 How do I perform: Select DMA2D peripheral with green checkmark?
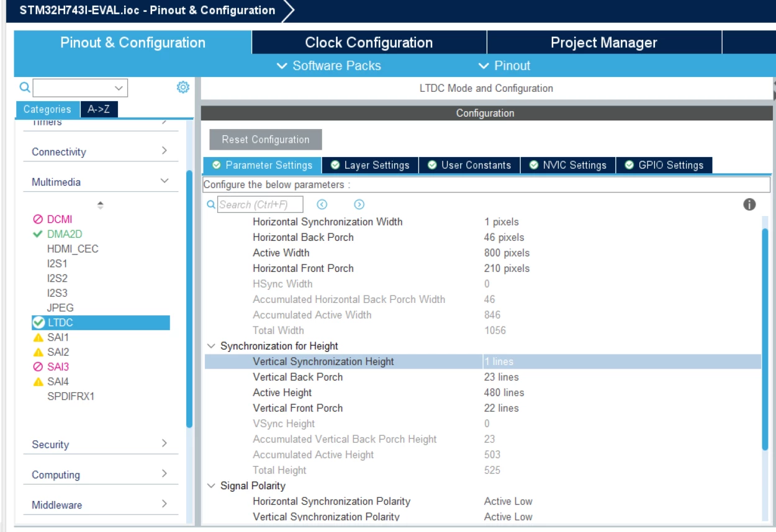(x=57, y=234)
